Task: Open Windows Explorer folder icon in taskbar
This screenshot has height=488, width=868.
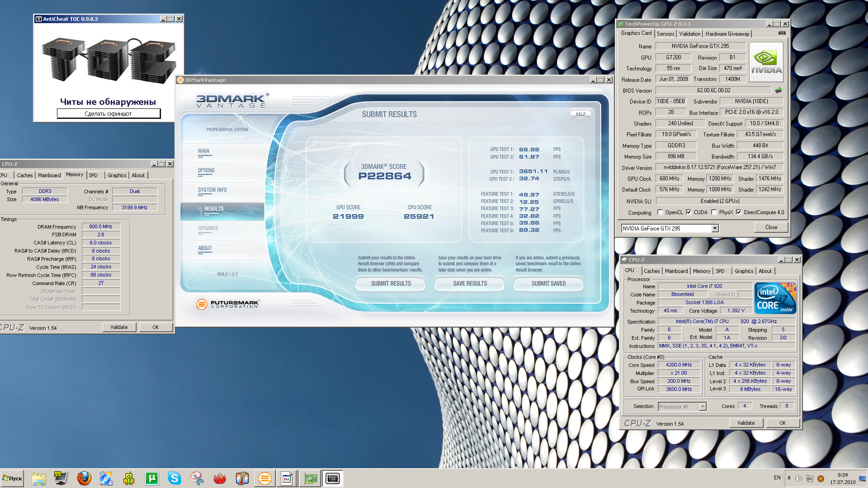Action: (39, 479)
